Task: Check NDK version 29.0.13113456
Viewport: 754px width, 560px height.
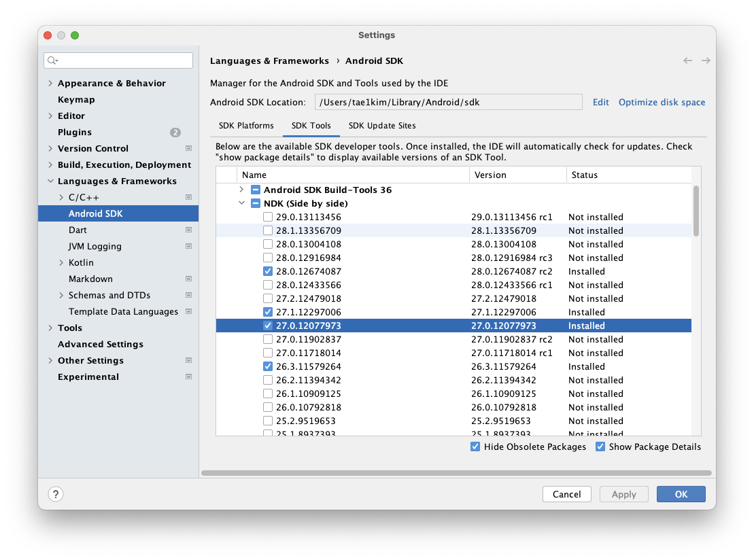Action: click(268, 217)
